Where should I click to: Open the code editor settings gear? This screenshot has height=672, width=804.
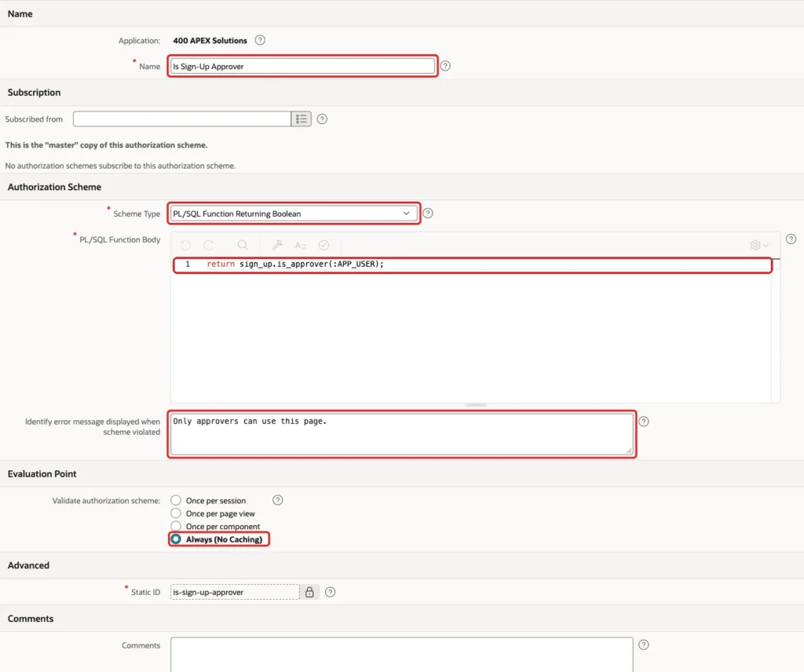tap(759, 245)
